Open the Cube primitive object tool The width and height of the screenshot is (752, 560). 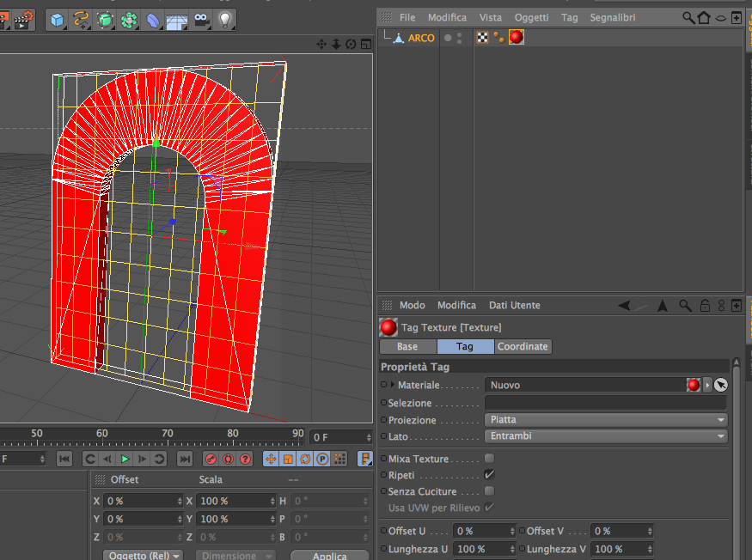pyautogui.click(x=57, y=18)
